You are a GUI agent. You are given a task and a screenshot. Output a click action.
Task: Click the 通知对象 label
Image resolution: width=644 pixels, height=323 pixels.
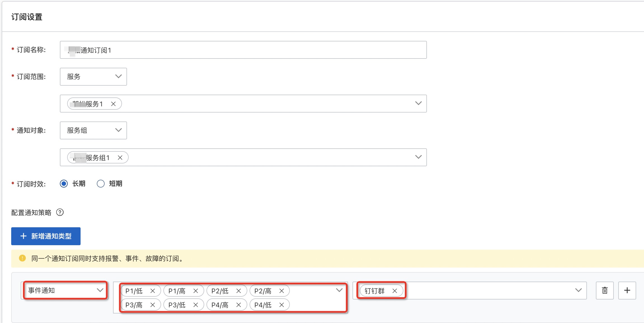coord(31,130)
